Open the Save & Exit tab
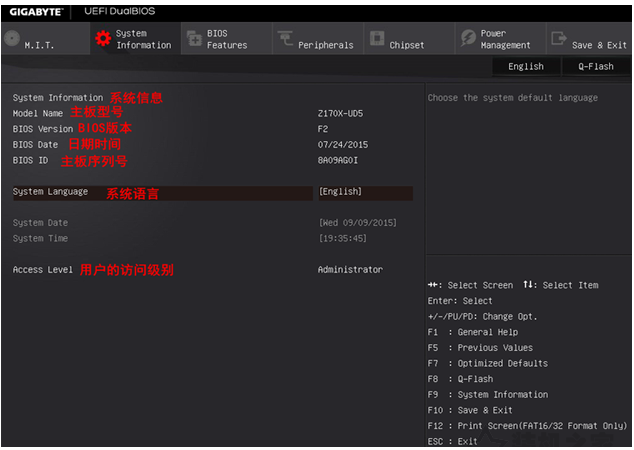Screen dimensions: 634x450 [x=590, y=38]
